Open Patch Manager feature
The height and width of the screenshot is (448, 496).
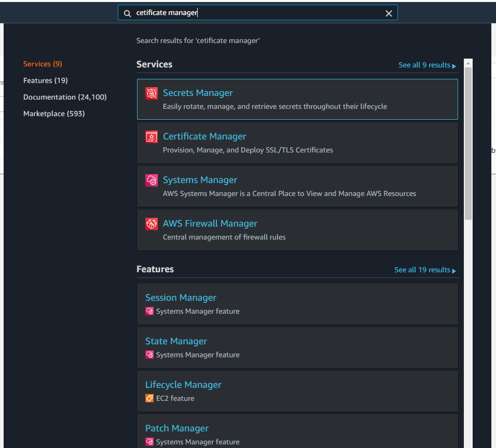[177, 428]
